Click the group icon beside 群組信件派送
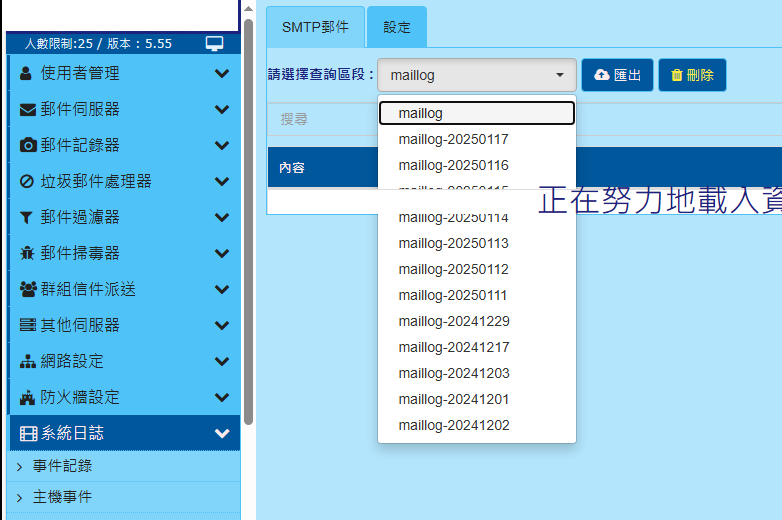The width and height of the screenshot is (782, 520). tap(28, 289)
